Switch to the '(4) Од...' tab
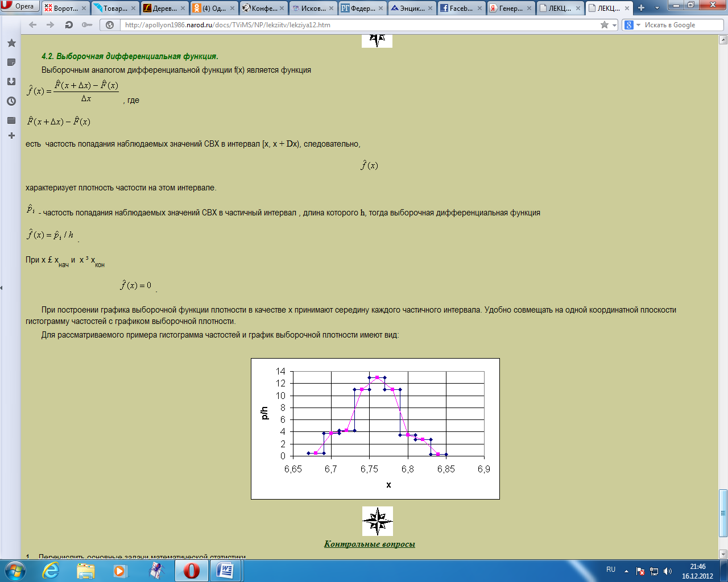728x582 pixels. (214, 9)
